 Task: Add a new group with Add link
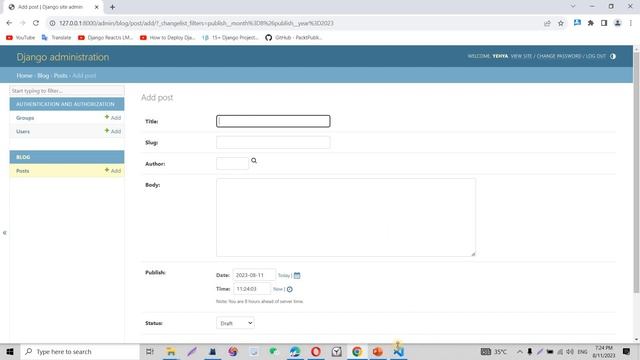113,118
